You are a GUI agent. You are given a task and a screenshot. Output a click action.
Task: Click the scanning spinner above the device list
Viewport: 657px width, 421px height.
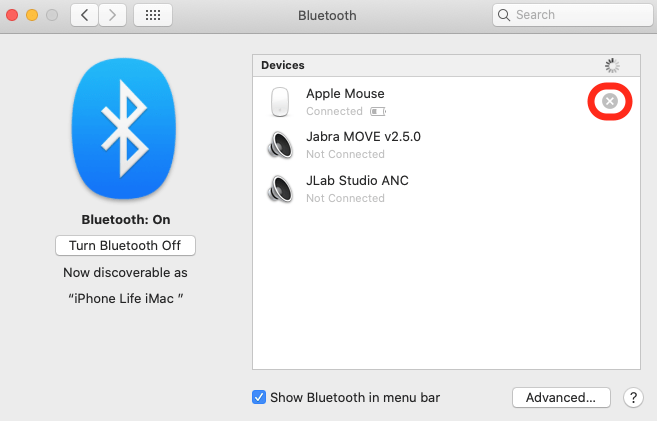click(612, 66)
